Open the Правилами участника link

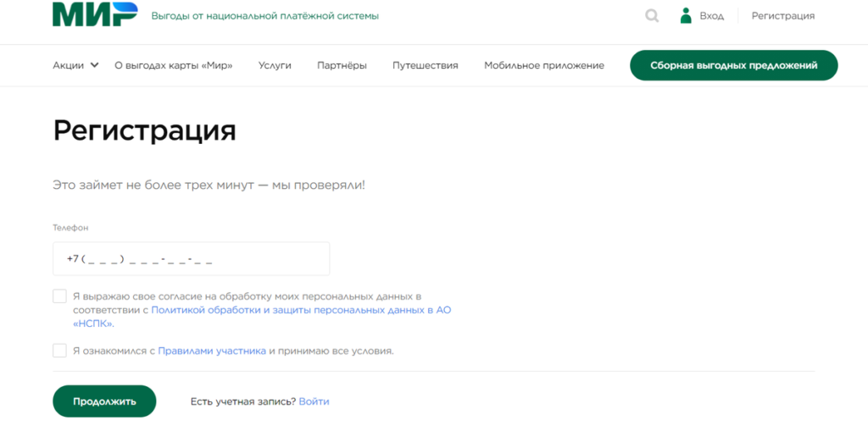point(212,351)
